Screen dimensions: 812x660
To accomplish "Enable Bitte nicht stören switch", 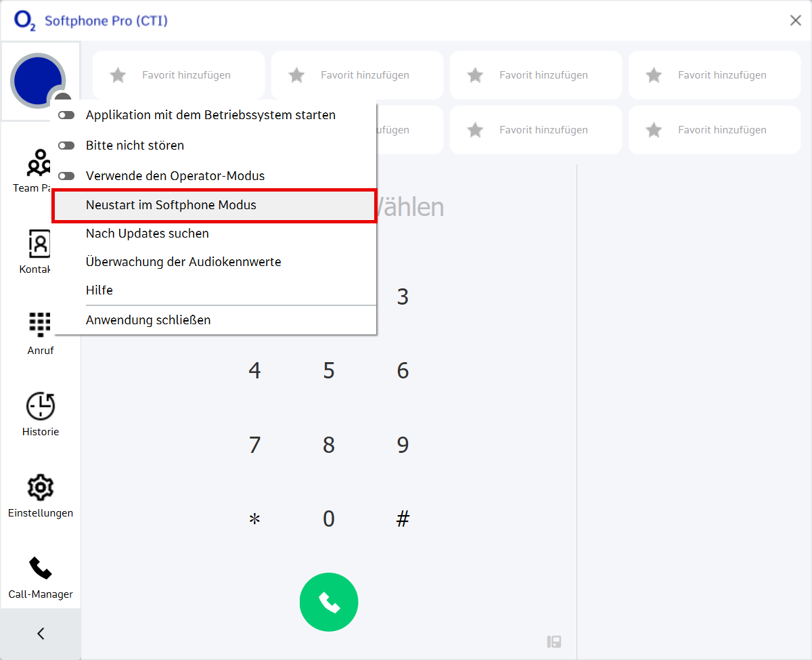I will pos(66,146).
